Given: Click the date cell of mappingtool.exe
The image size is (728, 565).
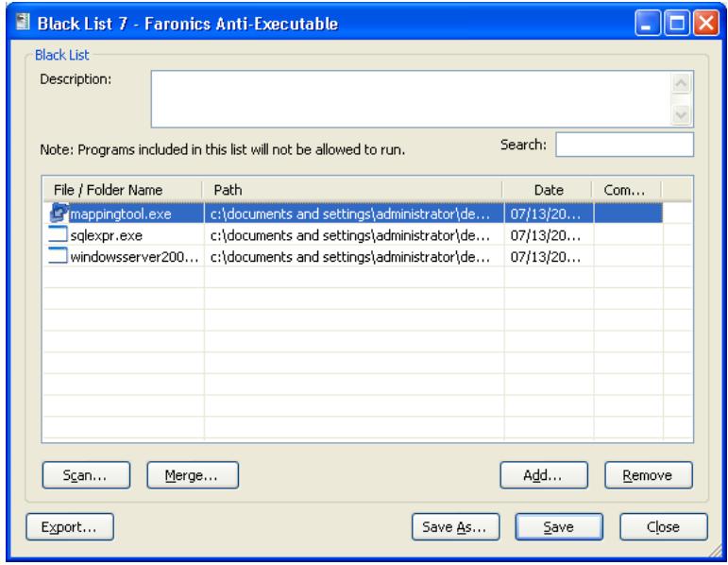Looking at the screenshot, I should (x=549, y=214).
